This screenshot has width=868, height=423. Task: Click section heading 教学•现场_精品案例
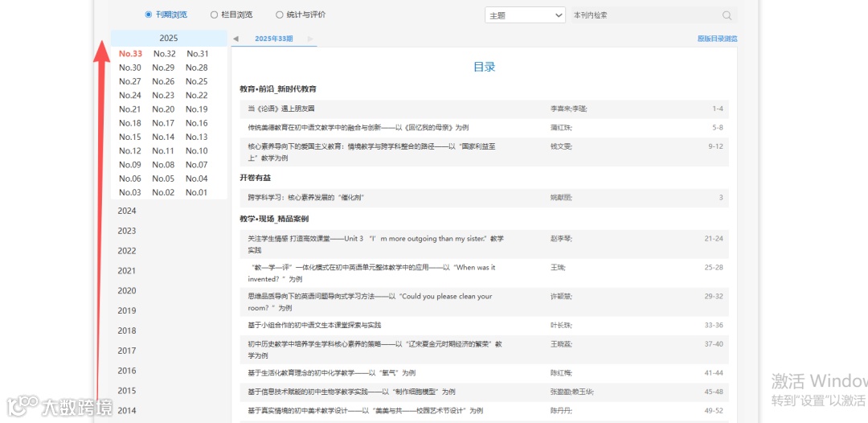click(274, 219)
